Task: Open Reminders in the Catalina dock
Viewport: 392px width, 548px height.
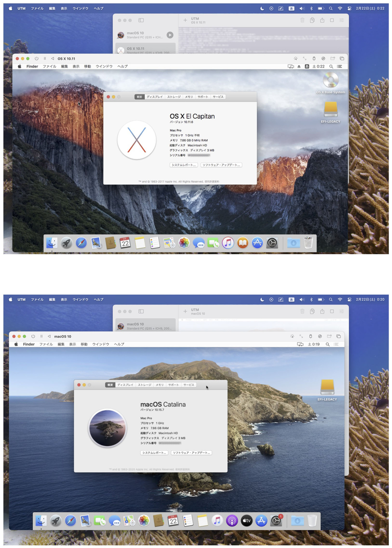Action: coord(188,521)
